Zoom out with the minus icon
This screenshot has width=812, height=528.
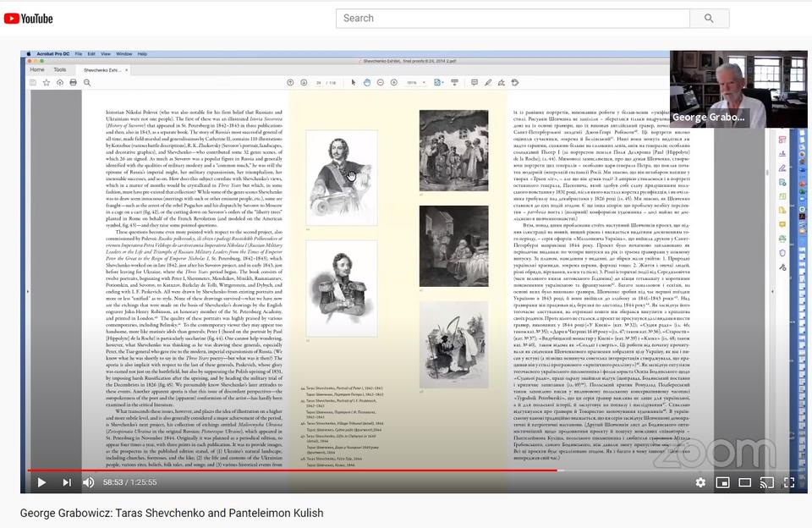coord(381,82)
